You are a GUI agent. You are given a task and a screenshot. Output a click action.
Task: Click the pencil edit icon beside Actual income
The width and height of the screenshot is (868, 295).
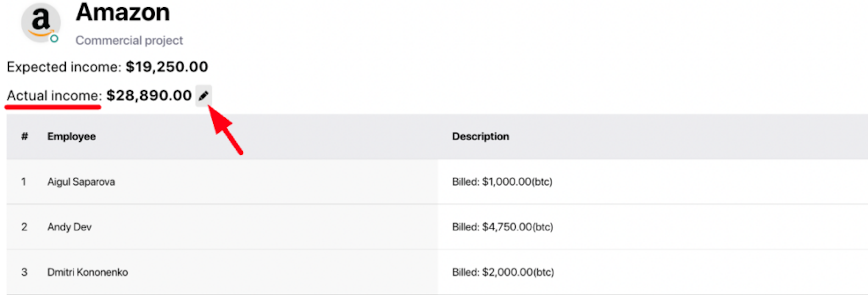[x=203, y=96]
